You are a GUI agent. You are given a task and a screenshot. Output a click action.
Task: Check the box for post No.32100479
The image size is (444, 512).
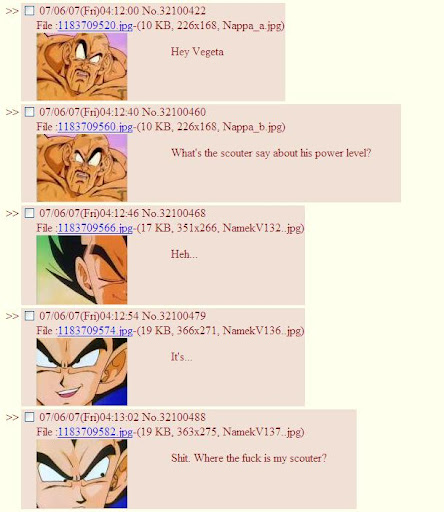click(x=30, y=316)
